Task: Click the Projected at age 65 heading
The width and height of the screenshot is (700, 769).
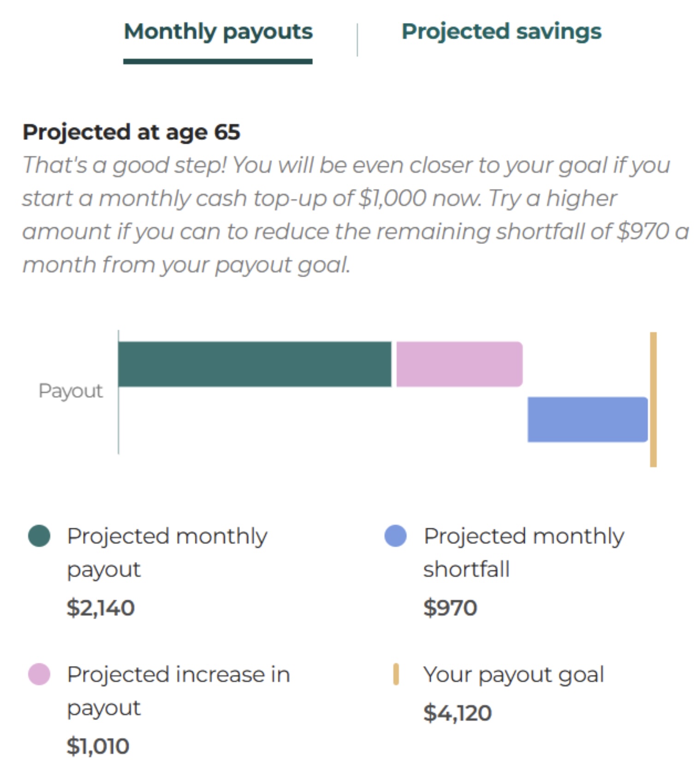Action: coord(131,132)
